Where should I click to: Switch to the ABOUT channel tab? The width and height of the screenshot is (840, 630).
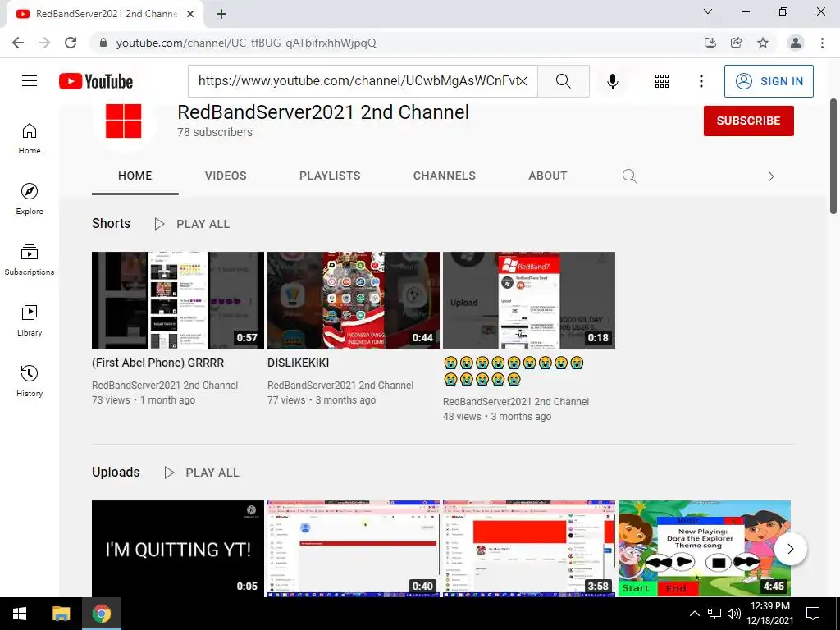click(x=547, y=176)
